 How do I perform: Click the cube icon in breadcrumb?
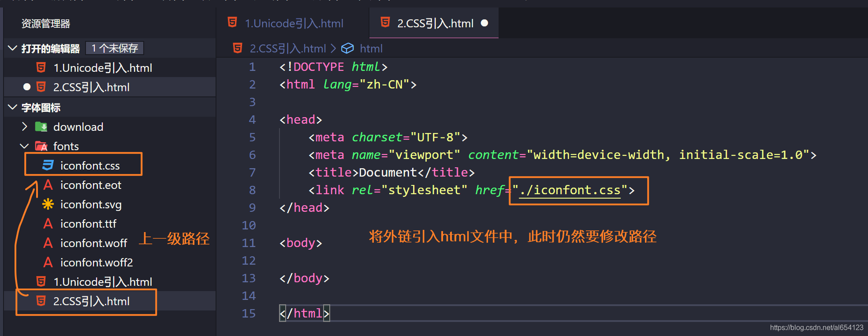pyautogui.click(x=348, y=48)
